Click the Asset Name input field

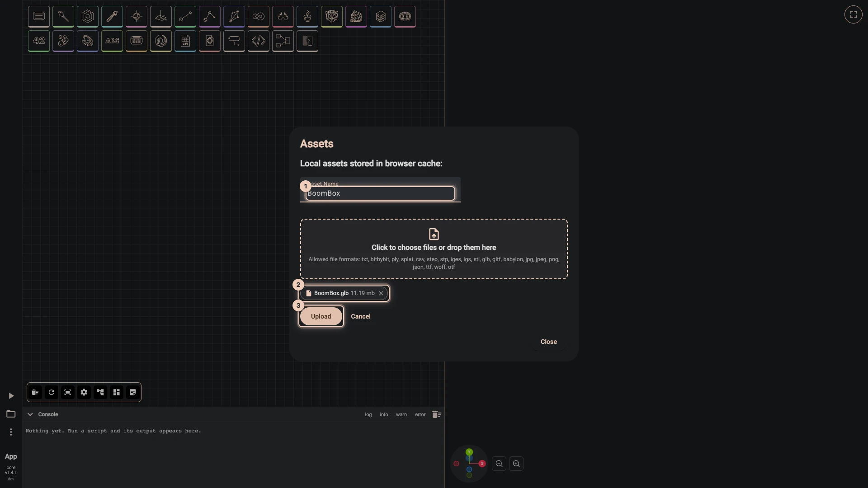click(x=380, y=193)
